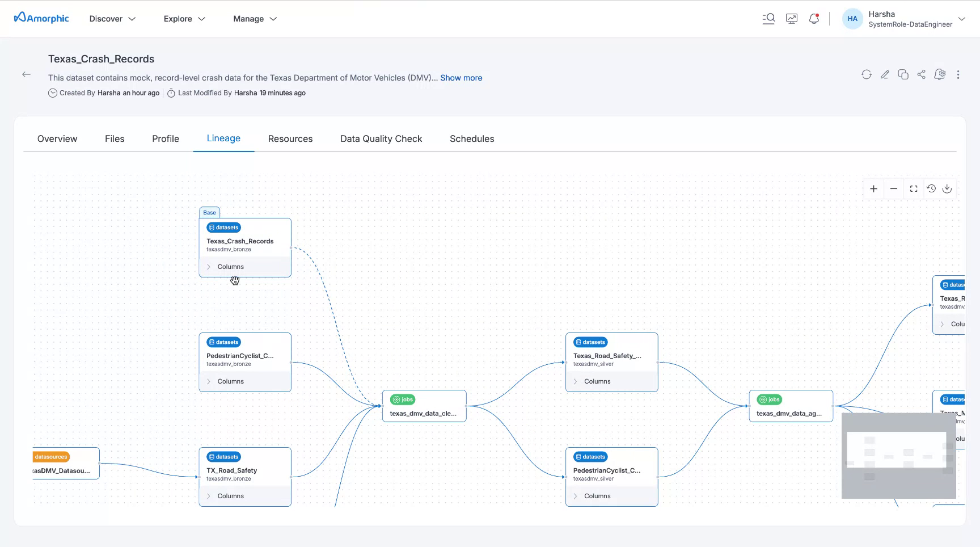Click the Show more description link

[461, 78]
